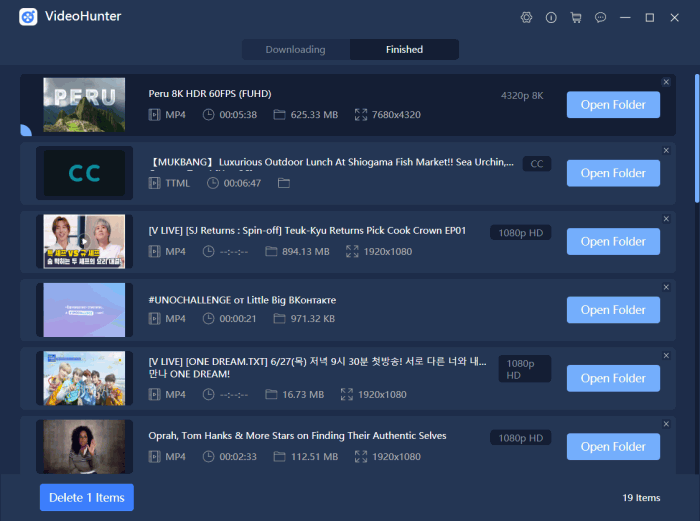The width and height of the screenshot is (700, 521).
Task: Open folder for Peru 8K HDR video
Action: pos(613,105)
